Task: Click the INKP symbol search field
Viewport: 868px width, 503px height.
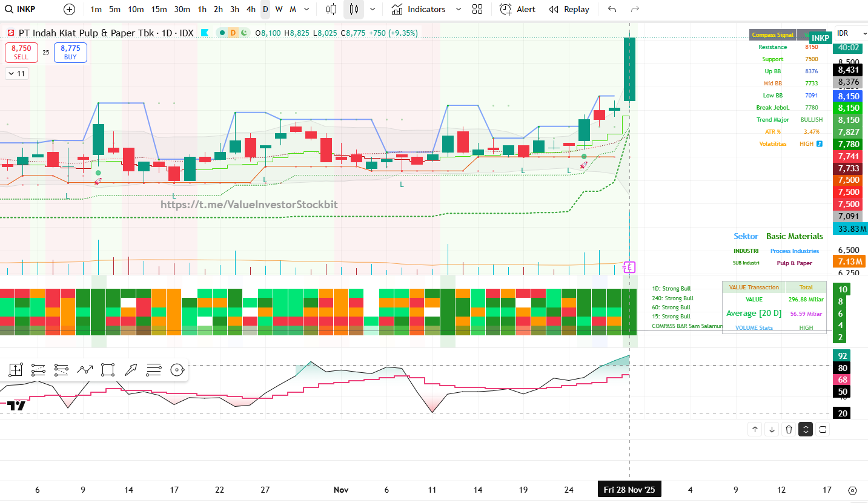Action: pyautogui.click(x=27, y=9)
